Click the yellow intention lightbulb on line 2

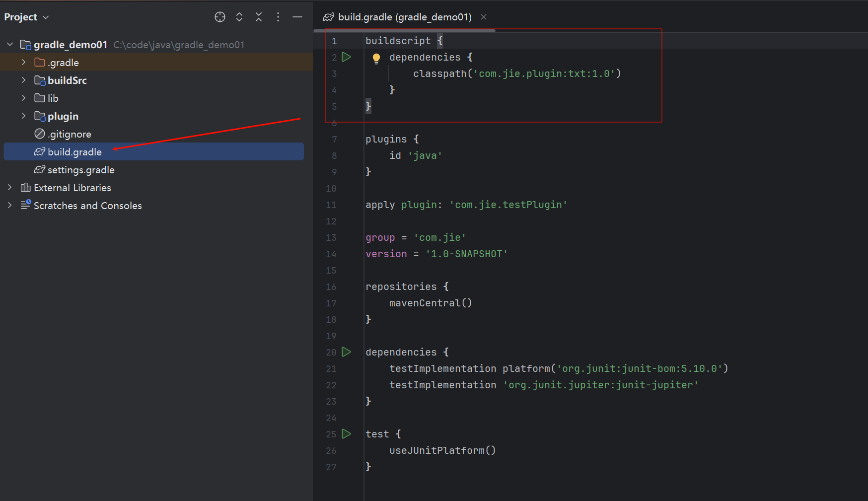376,58
